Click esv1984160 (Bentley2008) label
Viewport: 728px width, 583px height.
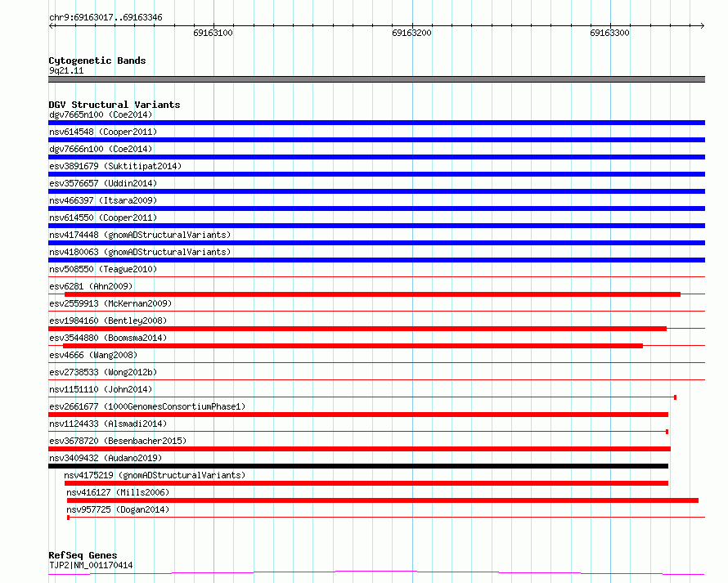coord(108,321)
